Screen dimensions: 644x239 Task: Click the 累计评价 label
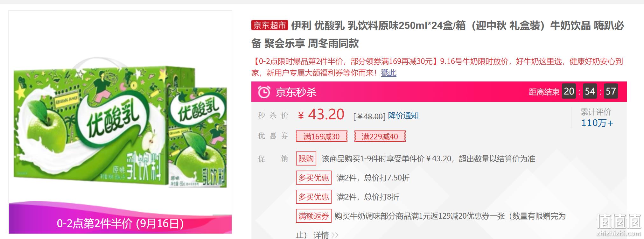pyautogui.click(x=596, y=112)
